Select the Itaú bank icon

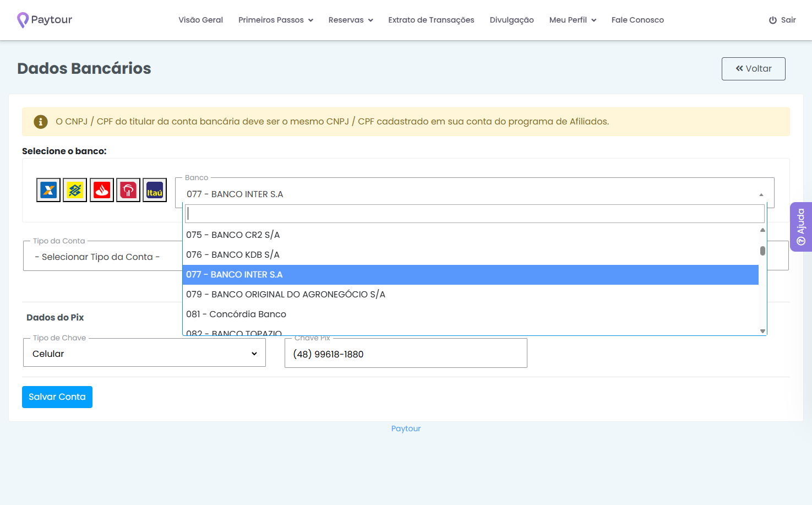click(155, 191)
